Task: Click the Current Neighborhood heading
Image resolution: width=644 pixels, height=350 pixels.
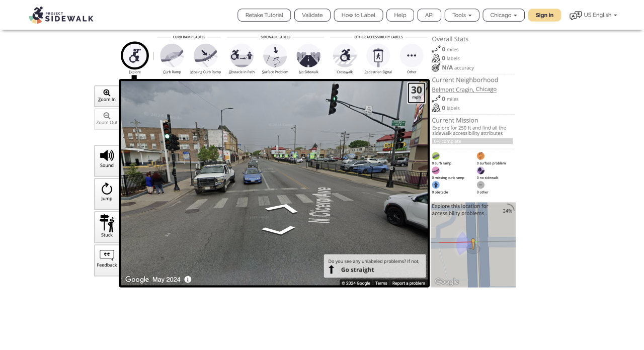Action: 465,80
